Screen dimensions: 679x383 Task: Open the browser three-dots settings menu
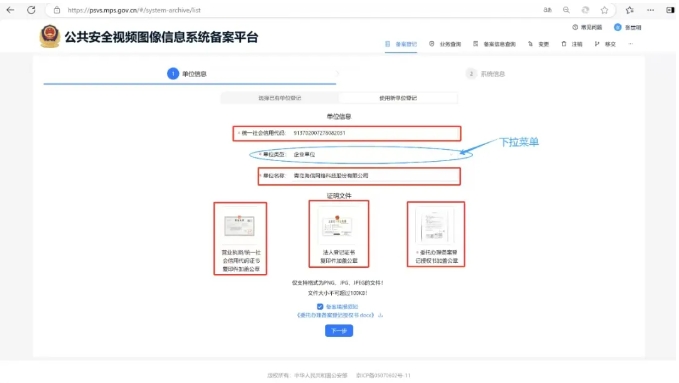click(650, 10)
